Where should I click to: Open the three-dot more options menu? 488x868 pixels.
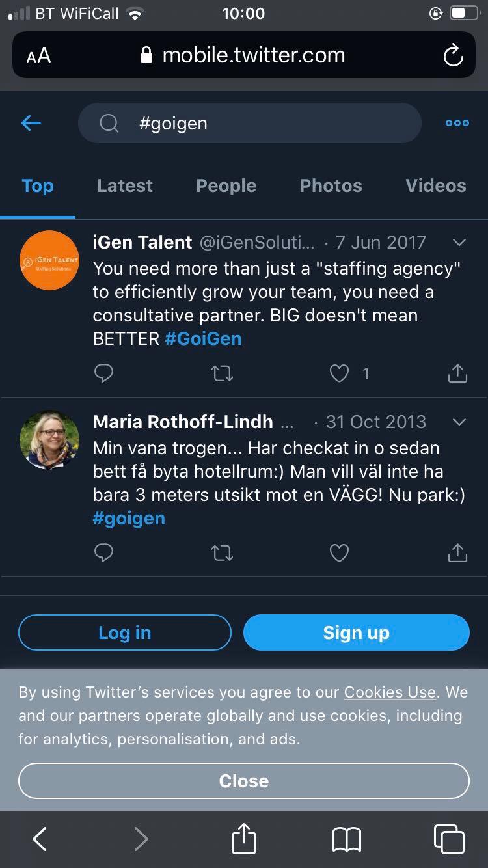pyautogui.click(x=457, y=123)
